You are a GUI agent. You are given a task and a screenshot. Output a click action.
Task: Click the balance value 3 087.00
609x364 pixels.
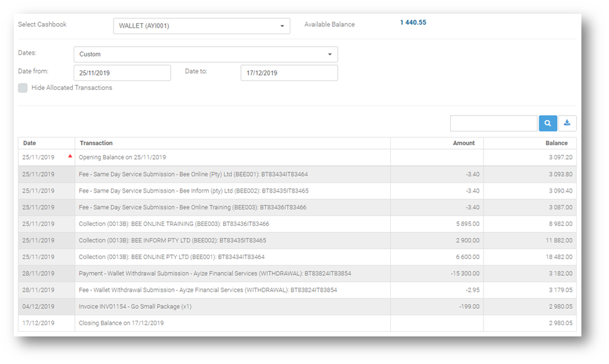(x=560, y=208)
